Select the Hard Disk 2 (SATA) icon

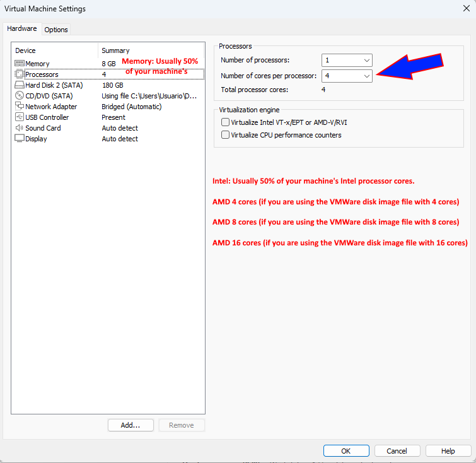click(19, 85)
